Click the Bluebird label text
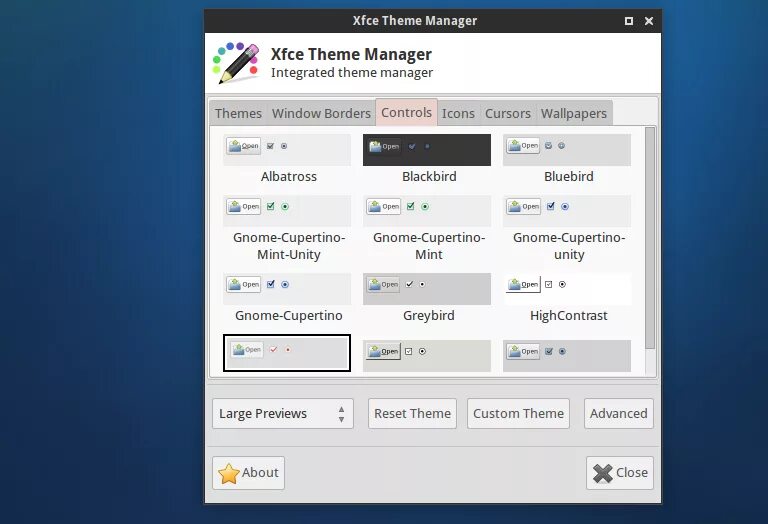This screenshot has width=768, height=524. click(569, 176)
